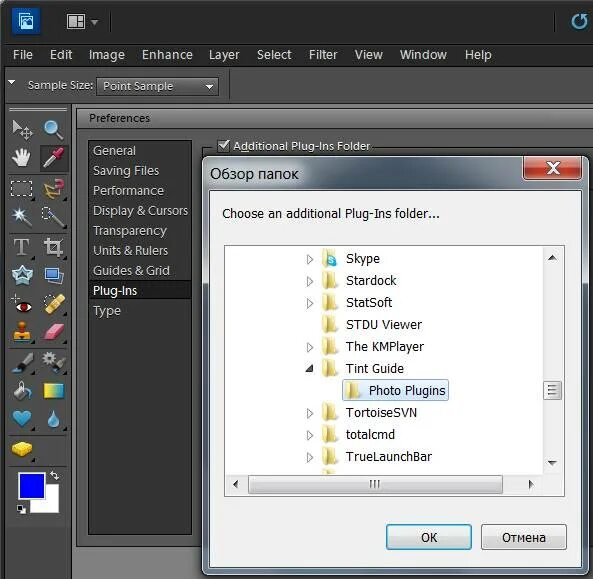The height and width of the screenshot is (579, 593).
Task: Reset default black and white colors
Action: pos(21,509)
